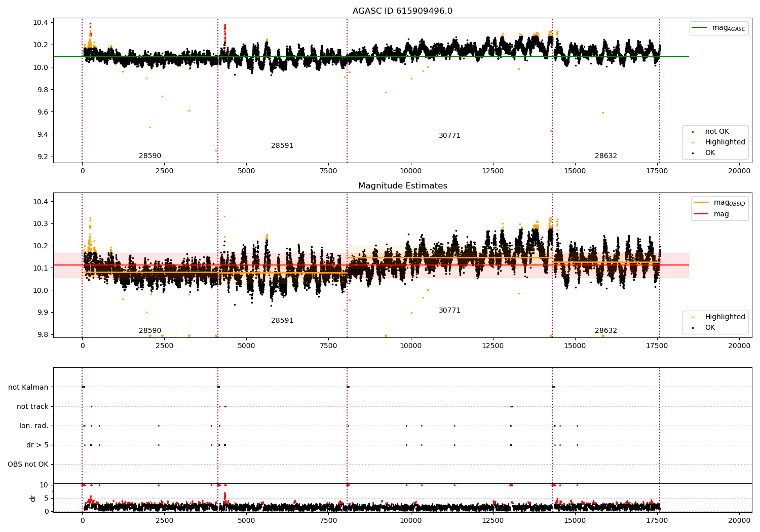Viewport: 760px width, 532px height.
Task: Click "Highlighted" in the AGASC ID plot legend
Action: click(725, 142)
